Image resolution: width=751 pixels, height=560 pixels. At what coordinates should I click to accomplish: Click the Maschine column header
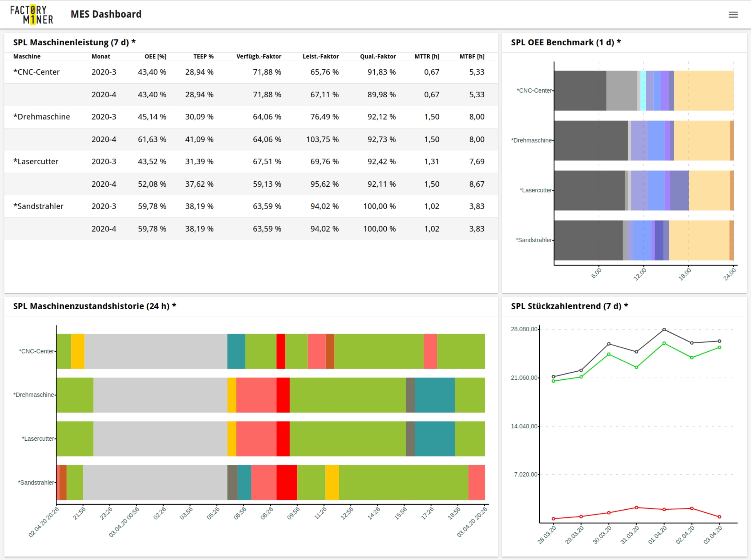coord(27,56)
